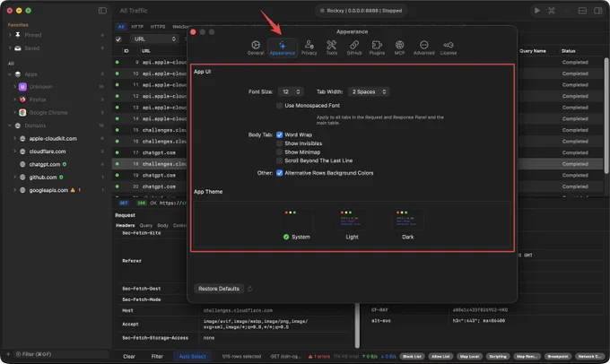Click the warning icon next to googleapis.com
The height and width of the screenshot is (364, 610).
(73, 190)
